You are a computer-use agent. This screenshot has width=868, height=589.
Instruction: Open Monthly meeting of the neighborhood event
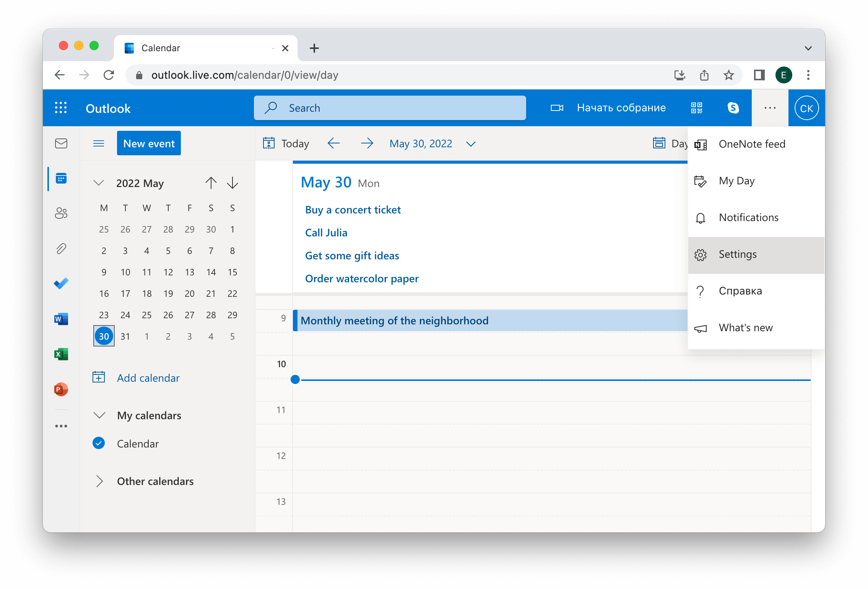click(490, 320)
